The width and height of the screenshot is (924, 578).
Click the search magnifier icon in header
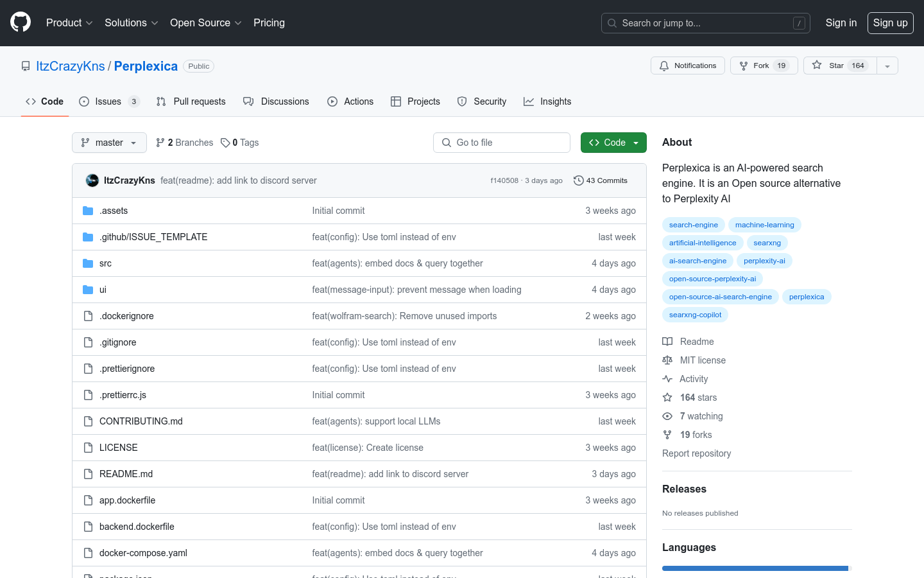point(612,23)
